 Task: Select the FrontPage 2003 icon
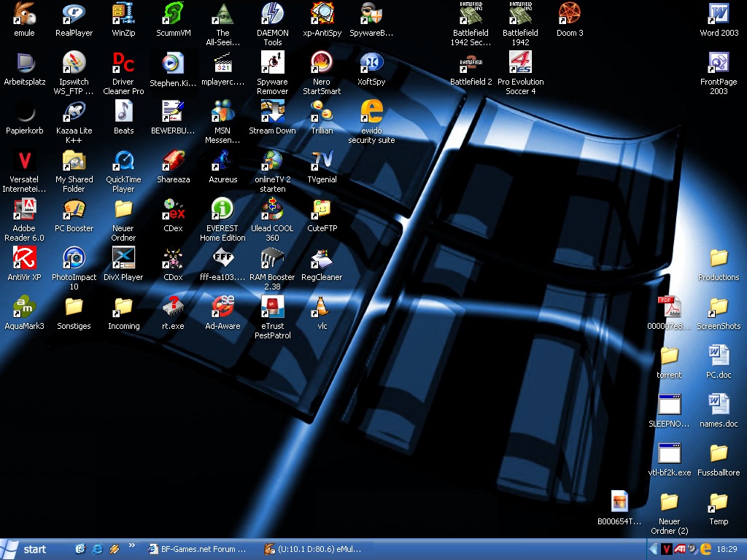point(719,73)
